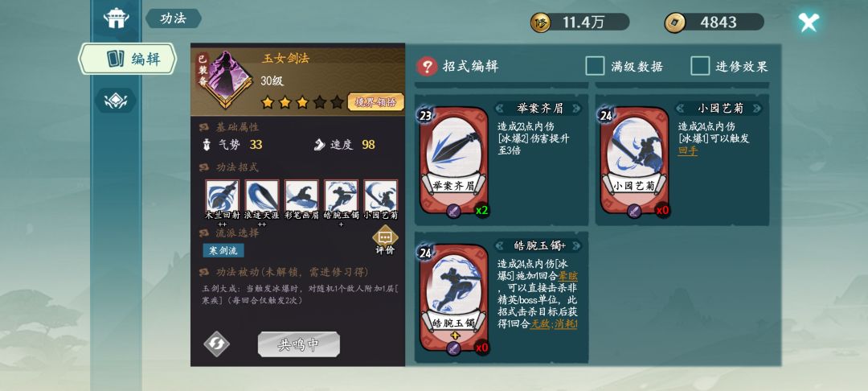
Task: Switch to the 编辑 tab
Action: (x=127, y=59)
